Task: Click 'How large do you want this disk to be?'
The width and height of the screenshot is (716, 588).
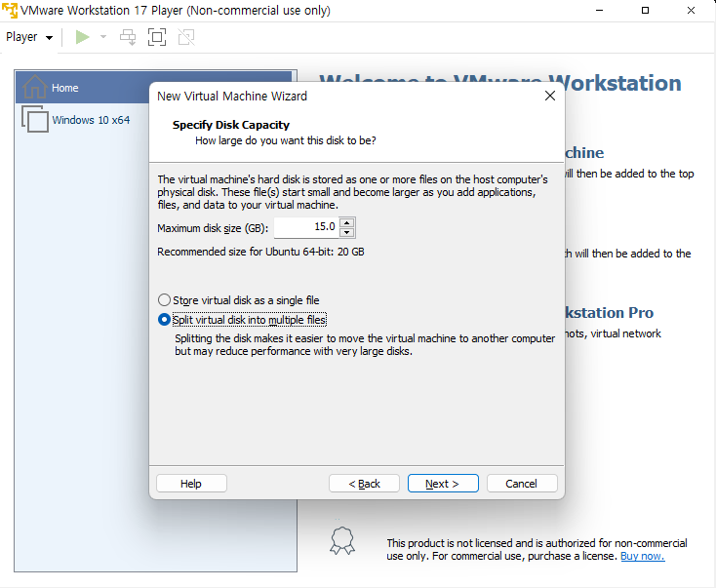Action: point(286,140)
